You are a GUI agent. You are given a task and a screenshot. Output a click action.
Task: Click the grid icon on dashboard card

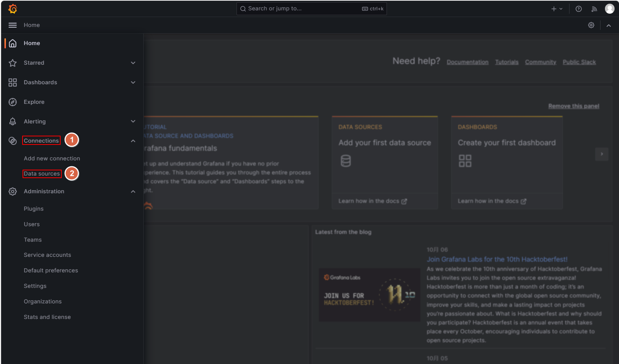point(465,161)
